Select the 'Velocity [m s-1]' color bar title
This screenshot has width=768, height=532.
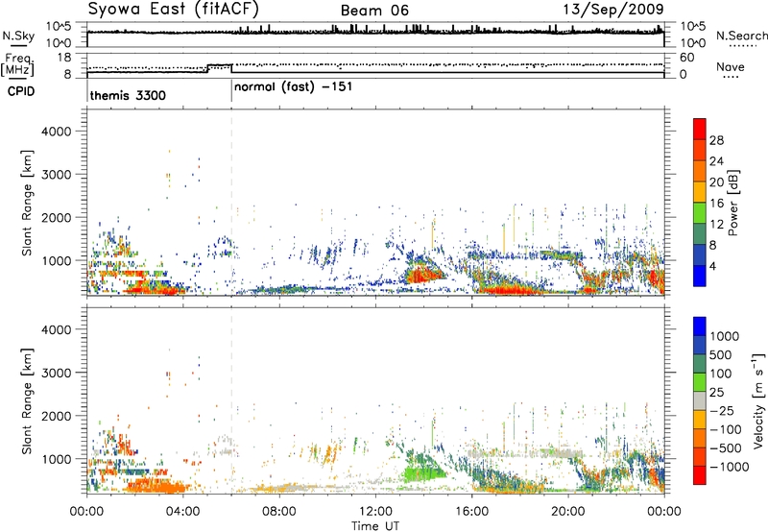[x=758, y=400]
